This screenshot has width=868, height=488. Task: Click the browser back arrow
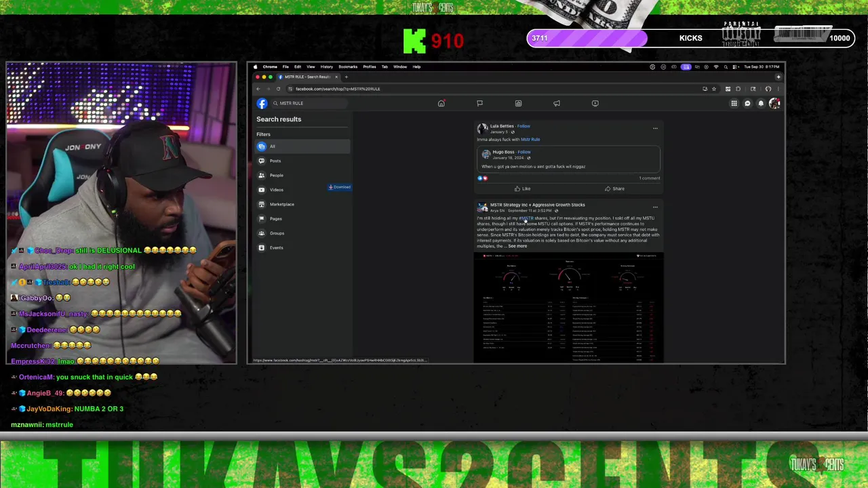[258, 89]
